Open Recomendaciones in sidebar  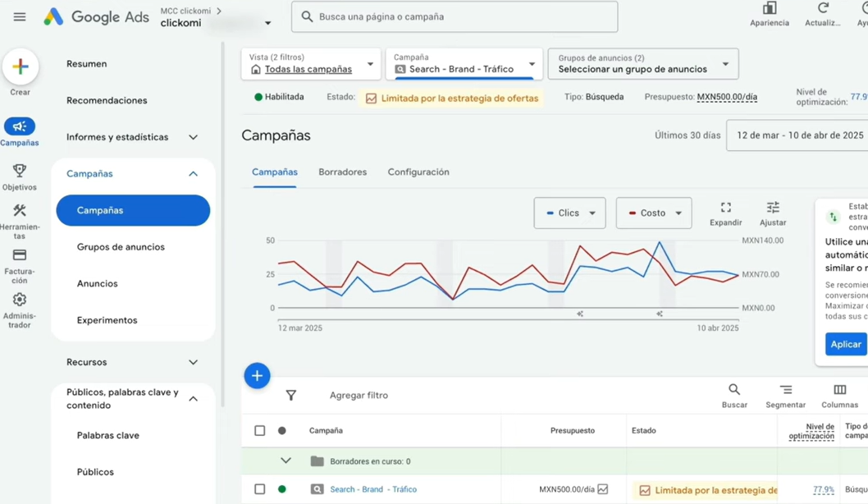point(107,100)
